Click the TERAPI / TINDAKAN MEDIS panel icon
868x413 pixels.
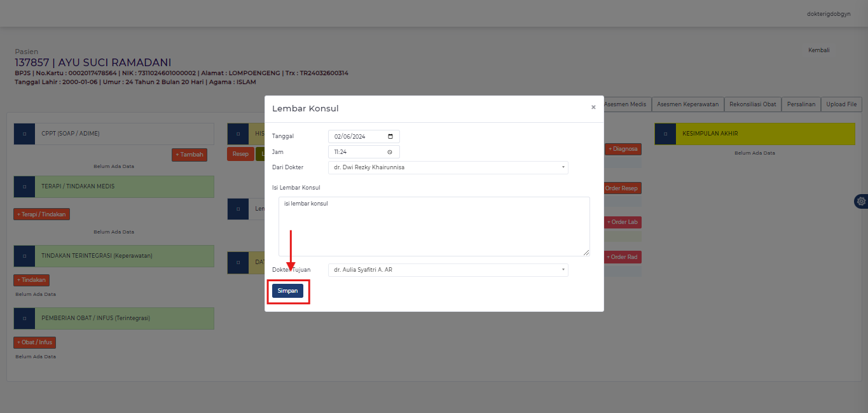pyautogui.click(x=24, y=186)
